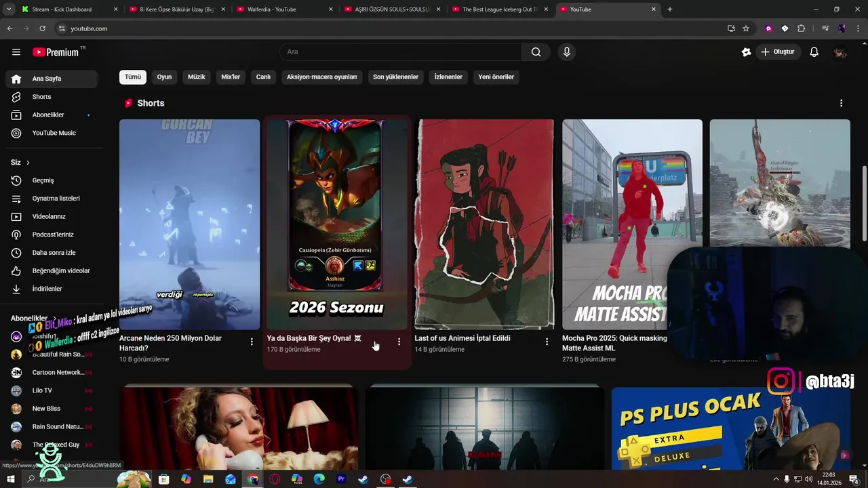Open YouTube account avatar menu
Image resolution: width=868 pixels, height=488 pixels.
840,52
